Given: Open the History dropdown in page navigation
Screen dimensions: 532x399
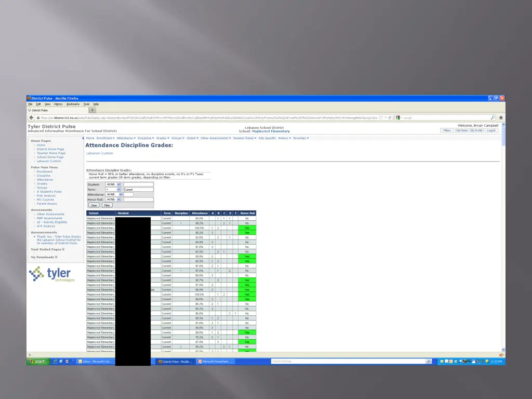Looking at the screenshot, I should point(284,138).
